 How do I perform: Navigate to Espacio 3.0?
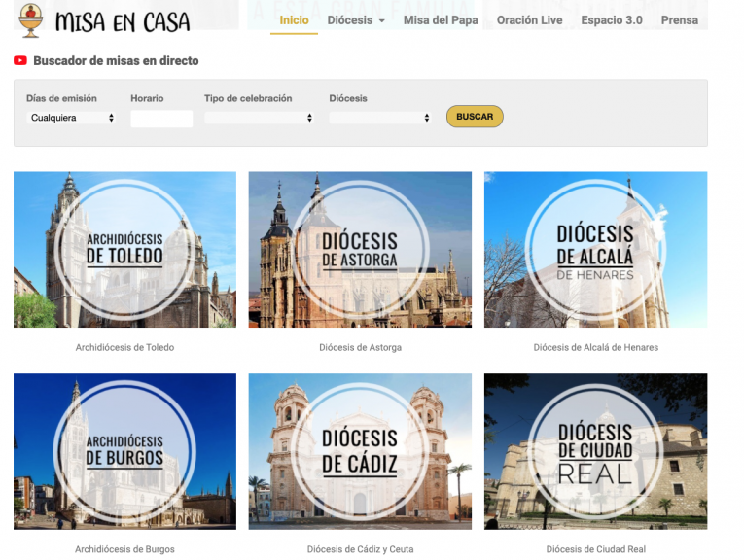[612, 20]
